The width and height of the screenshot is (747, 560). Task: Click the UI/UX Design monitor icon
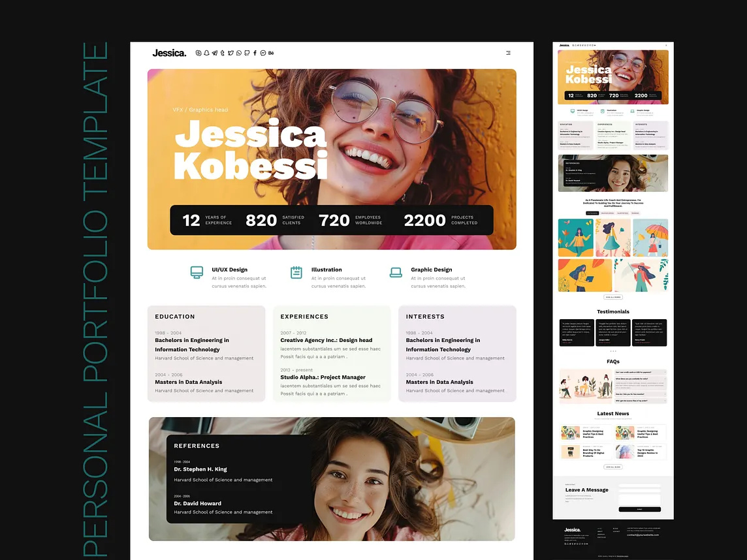click(197, 272)
